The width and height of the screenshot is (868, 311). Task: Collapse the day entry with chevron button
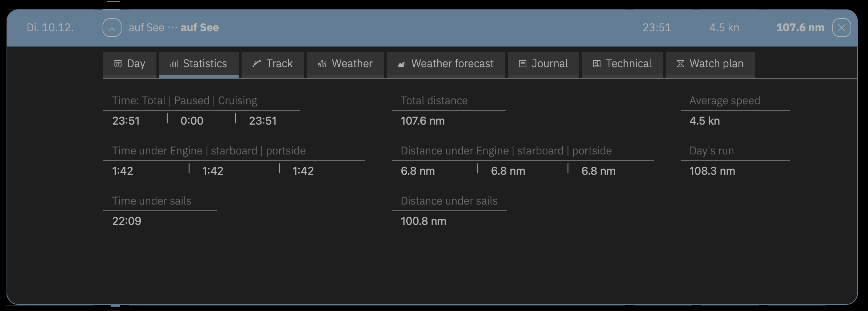(112, 28)
